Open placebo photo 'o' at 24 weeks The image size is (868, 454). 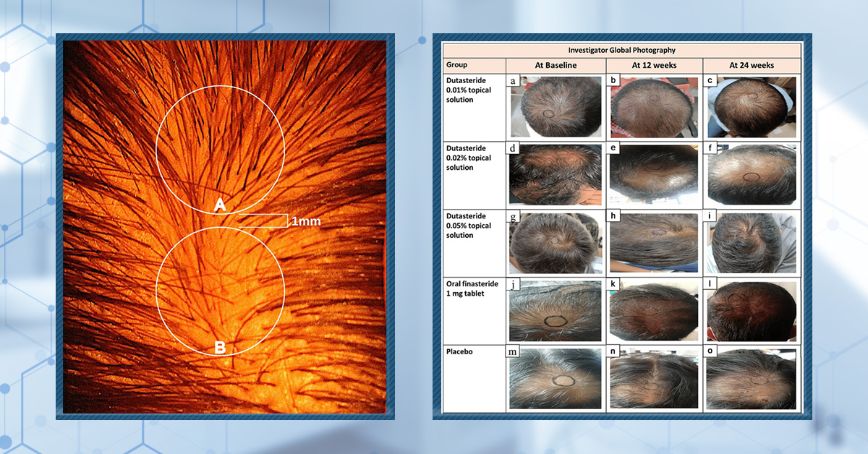click(x=752, y=377)
